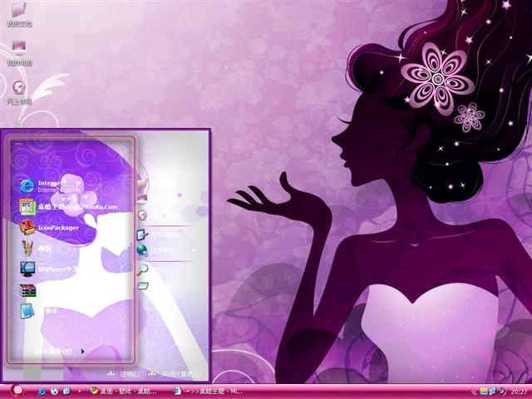
Task: Click the first yellow system tray icon
Action: (484, 392)
